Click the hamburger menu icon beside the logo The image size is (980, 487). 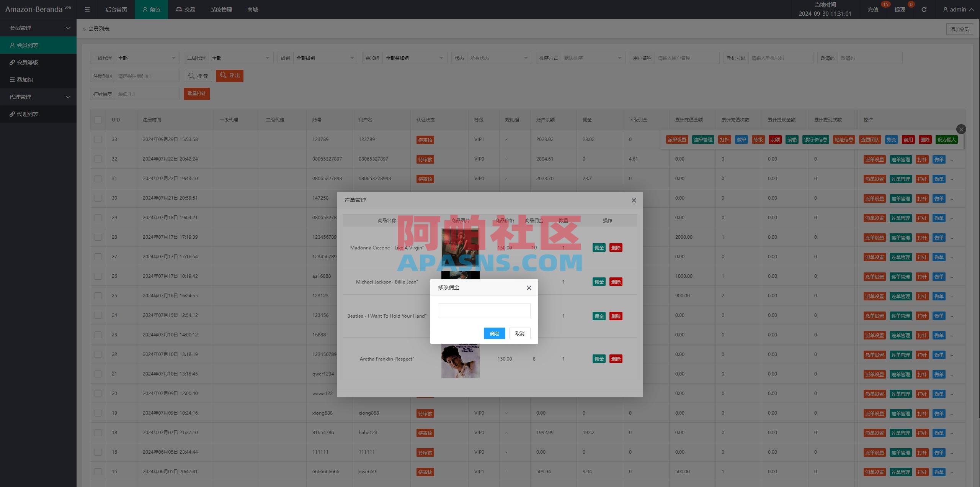pyautogui.click(x=87, y=9)
